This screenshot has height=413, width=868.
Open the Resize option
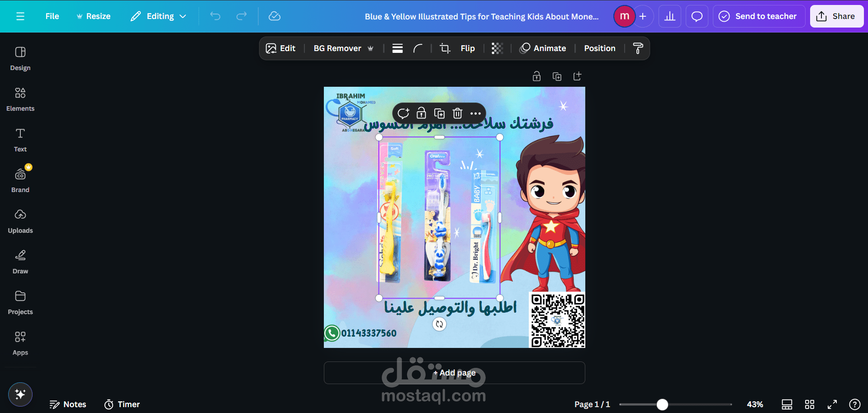click(x=93, y=16)
